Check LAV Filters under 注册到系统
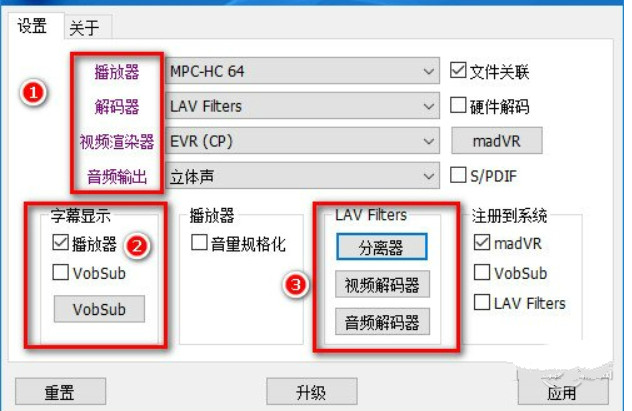This screenshot has width=632, height=411. coord(482,302)
